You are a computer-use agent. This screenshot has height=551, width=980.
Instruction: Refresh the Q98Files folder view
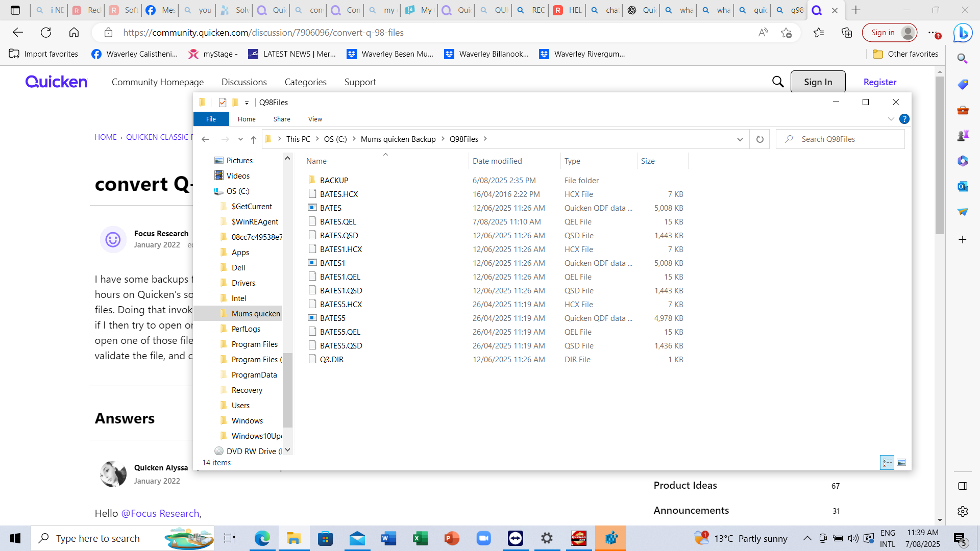coord(759,139)
